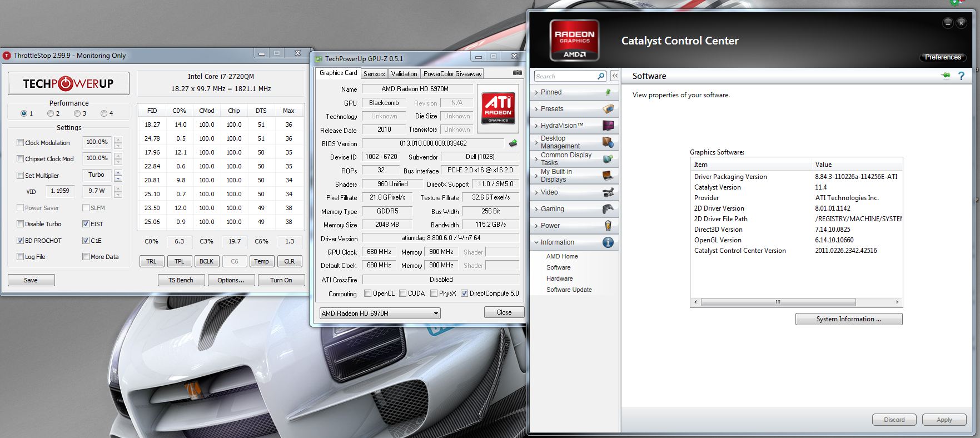Enable the Chipset Clock Mod checkbox

click(21, 159)
